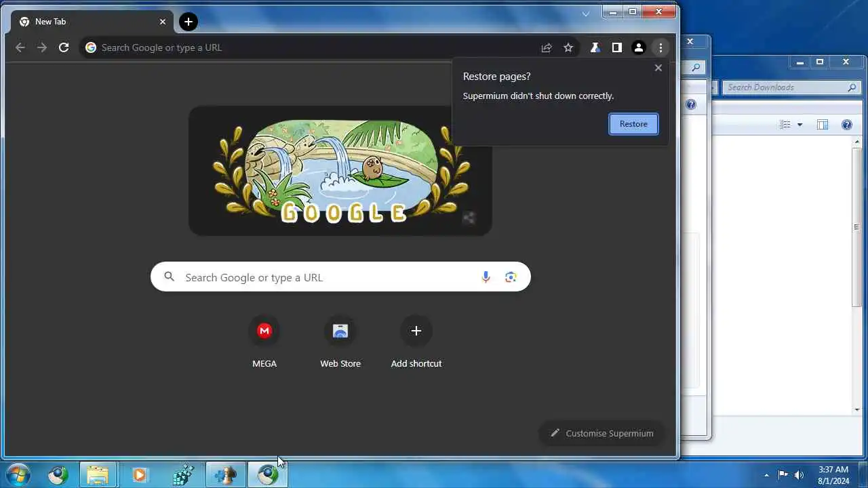Viewport: 868px width, 488px height.
Task: Toggle the preview pane in Downloads window
Action: [823, 125]
